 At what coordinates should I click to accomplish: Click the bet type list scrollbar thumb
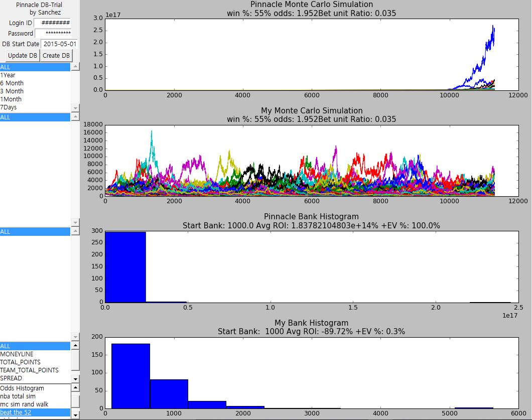[x=75, y=360]
